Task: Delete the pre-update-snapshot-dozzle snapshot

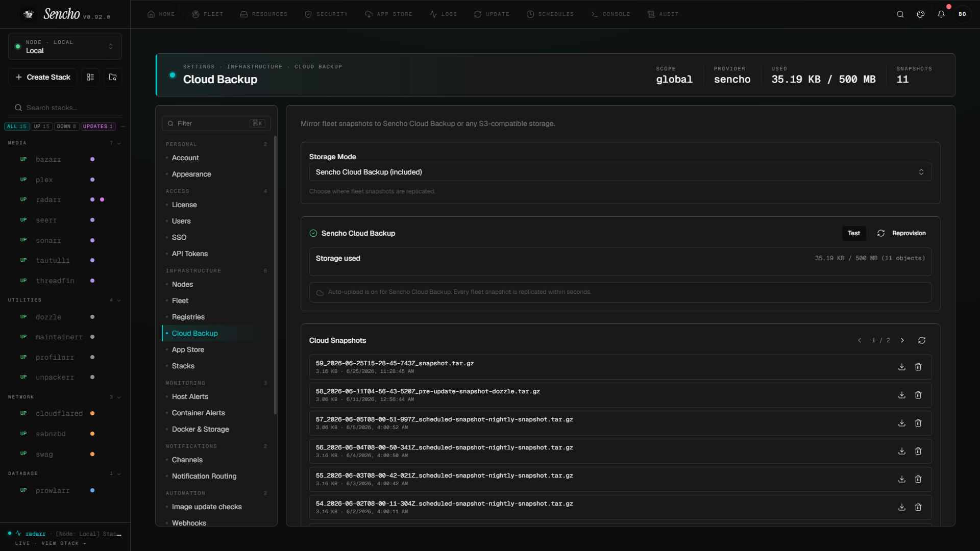Action: pos(918,395)
